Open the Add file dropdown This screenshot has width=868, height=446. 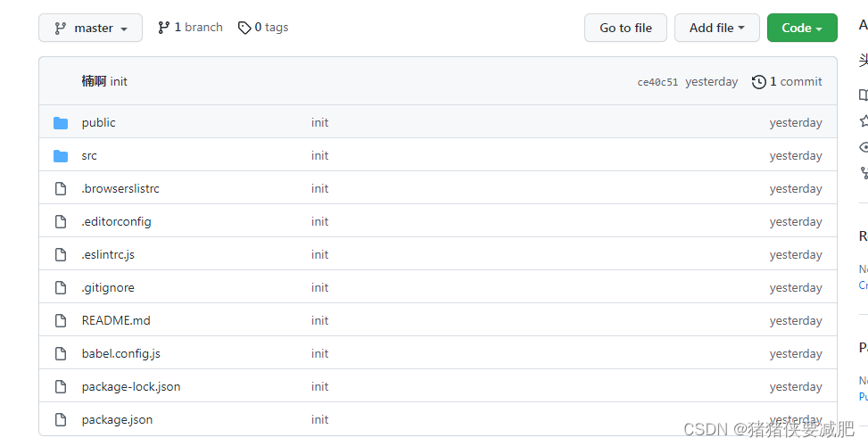(x=717, y=28)
